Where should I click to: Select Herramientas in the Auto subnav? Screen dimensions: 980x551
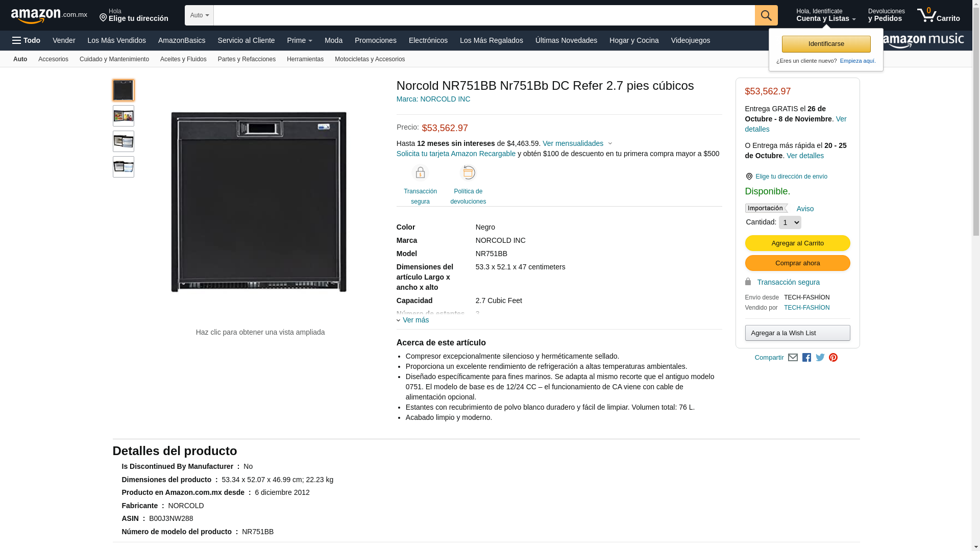305,59
